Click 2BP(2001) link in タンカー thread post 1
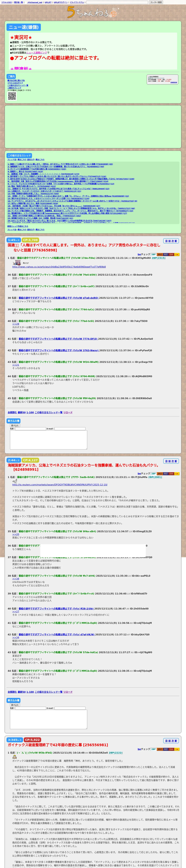 [155, 477]
